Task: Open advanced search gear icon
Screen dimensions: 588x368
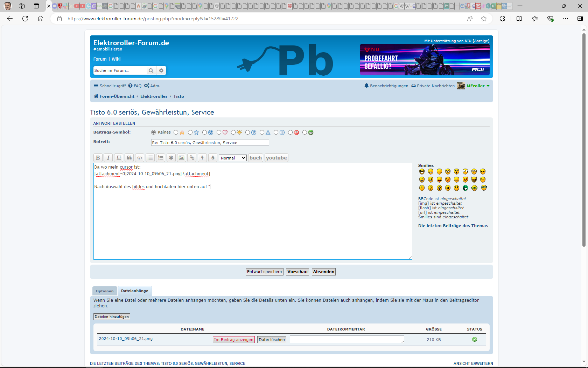Action: 161,70
